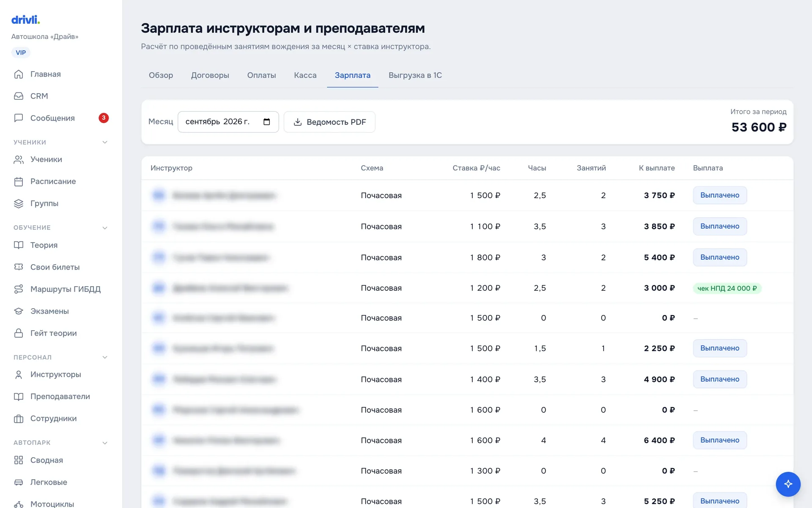Click the month field сентябрь 2026 г.
Screen dimensions: 812x508
[x=228, y=122]
